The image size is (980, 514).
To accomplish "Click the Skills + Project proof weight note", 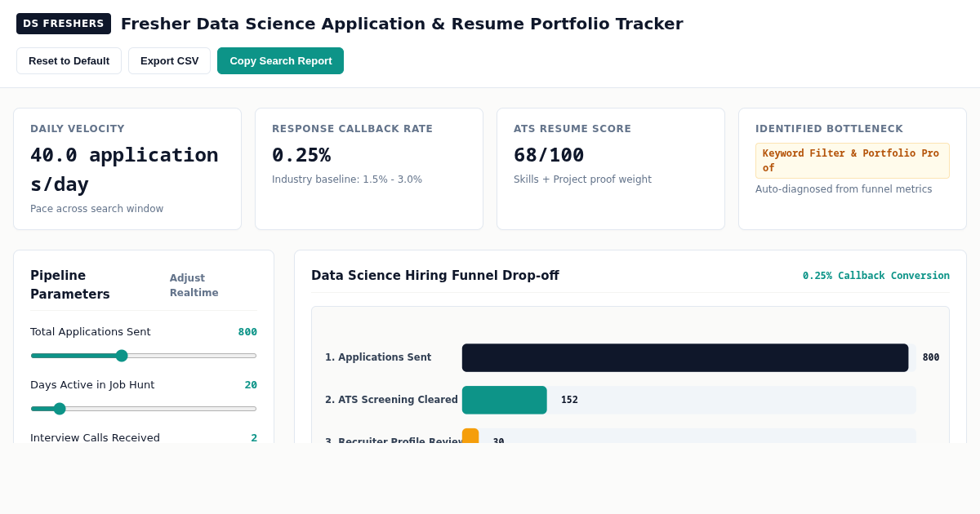I will (x=582, y=179).
